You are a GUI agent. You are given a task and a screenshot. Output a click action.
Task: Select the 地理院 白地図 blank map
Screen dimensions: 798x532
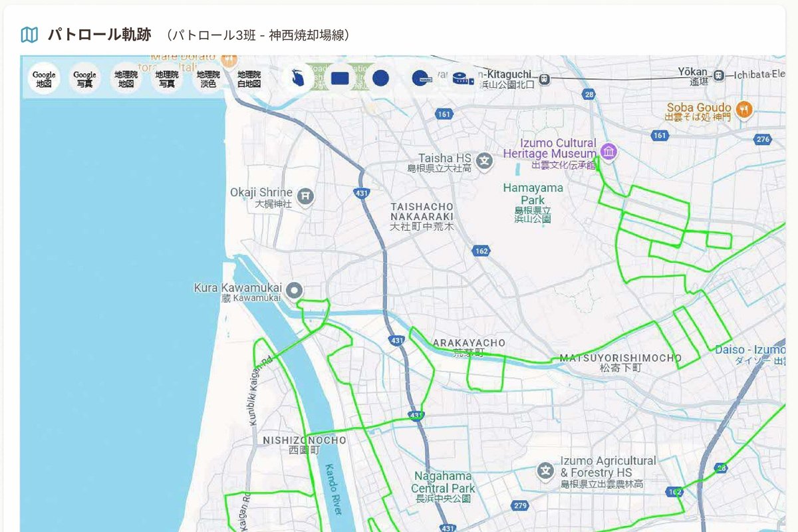(249, 79)
